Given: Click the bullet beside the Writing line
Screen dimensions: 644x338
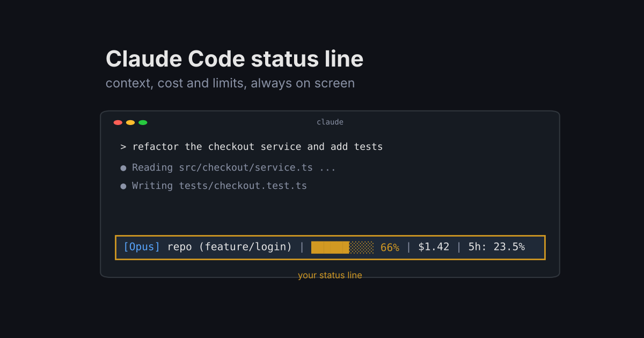Looking at the screenshot, I should 123,186.
